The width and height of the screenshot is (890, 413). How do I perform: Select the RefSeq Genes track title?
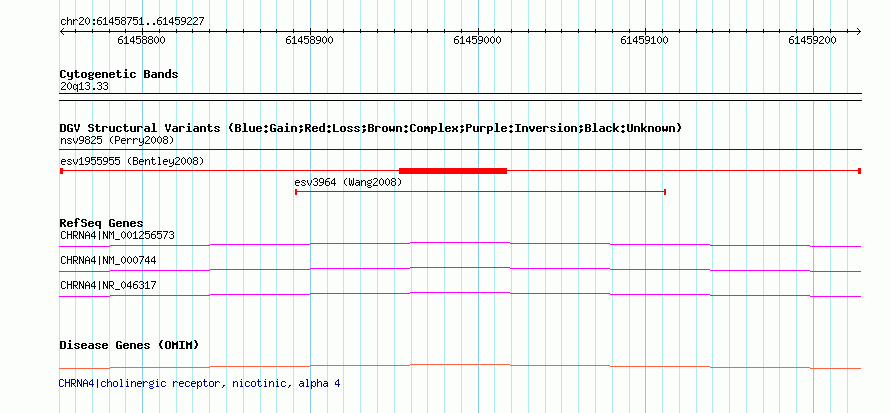coord(102,223)
